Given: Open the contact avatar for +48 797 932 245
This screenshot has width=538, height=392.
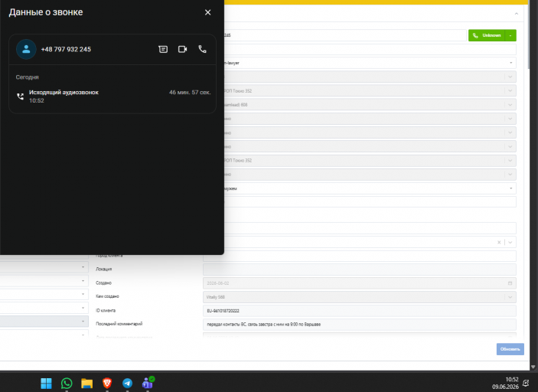Looking at the screenshot, I should click(x=26, y=50).
